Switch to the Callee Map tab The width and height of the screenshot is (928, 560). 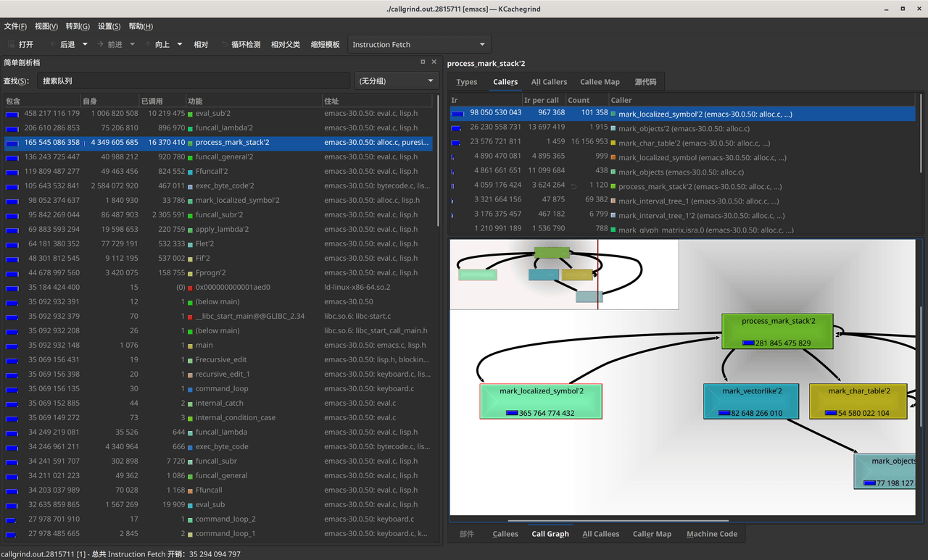point(600,82)
